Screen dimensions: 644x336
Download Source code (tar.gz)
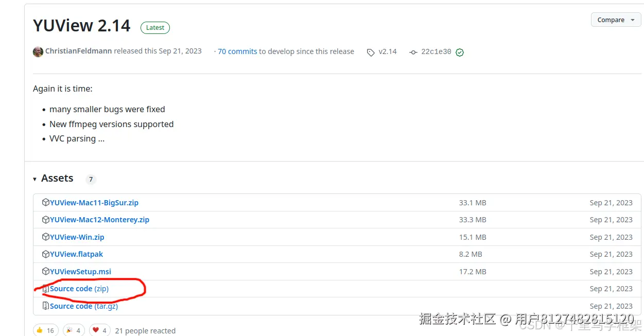pos(84,306)
